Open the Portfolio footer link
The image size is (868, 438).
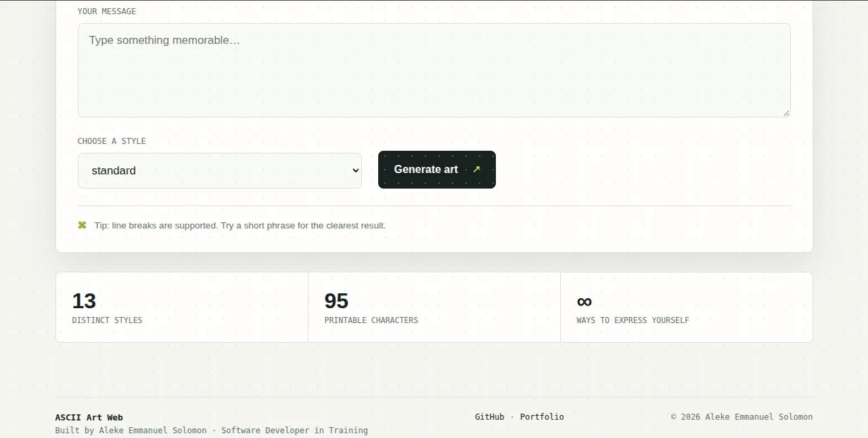[x=542, y=417]
